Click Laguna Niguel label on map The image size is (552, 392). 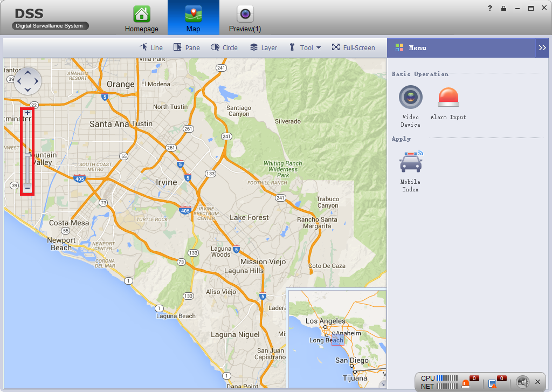point(235,335)
